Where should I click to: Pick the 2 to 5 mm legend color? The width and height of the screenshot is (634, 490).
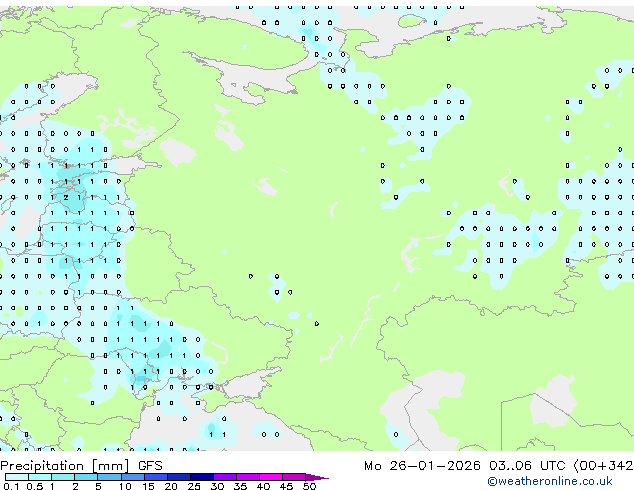click(86, 477)
